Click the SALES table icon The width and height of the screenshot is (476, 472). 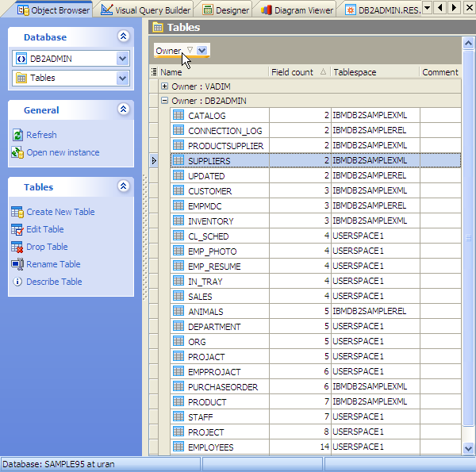178,296
